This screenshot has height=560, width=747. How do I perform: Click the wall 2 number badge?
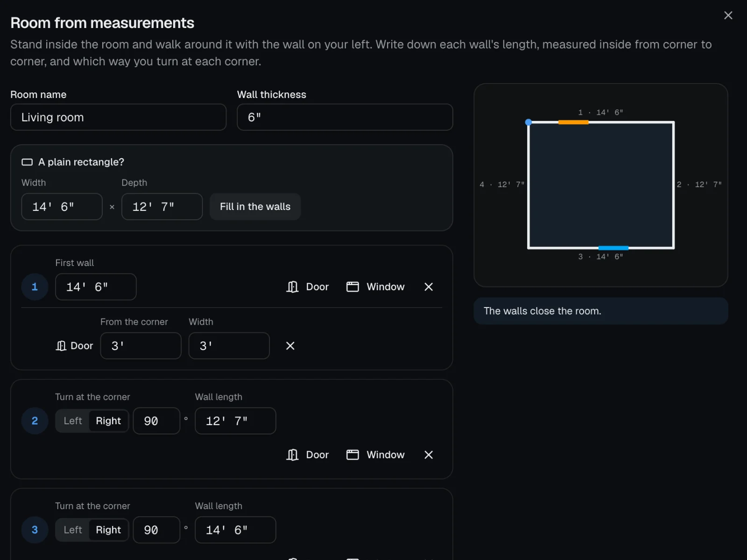tap(35, 421)
